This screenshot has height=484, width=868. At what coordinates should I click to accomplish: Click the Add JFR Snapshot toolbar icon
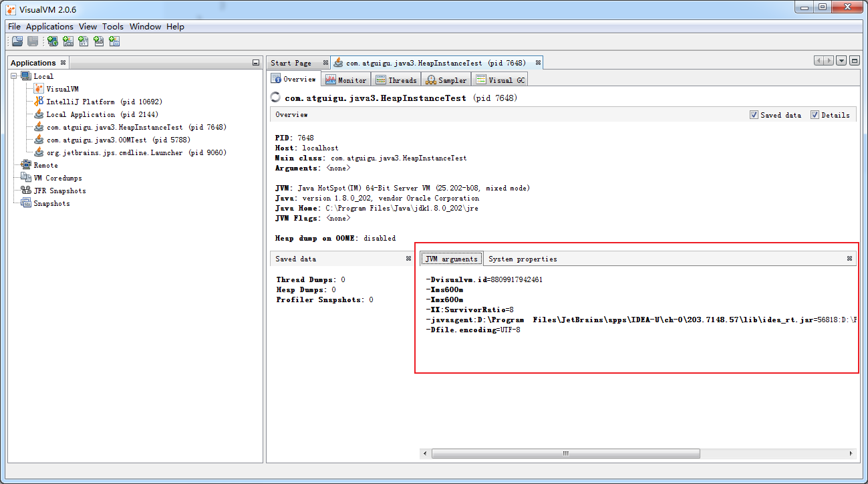pyautogui.click(x=98, y=41)
